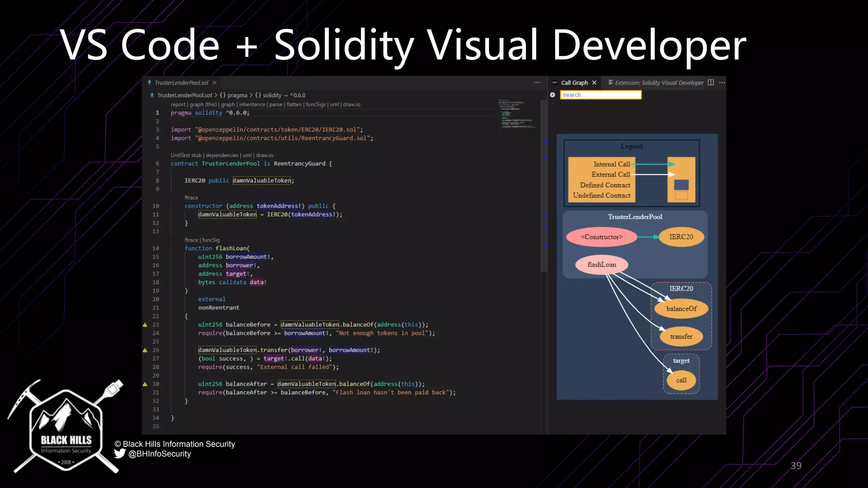Open Extension: Solidity Visual Developer tab

(x=656, y=83)
